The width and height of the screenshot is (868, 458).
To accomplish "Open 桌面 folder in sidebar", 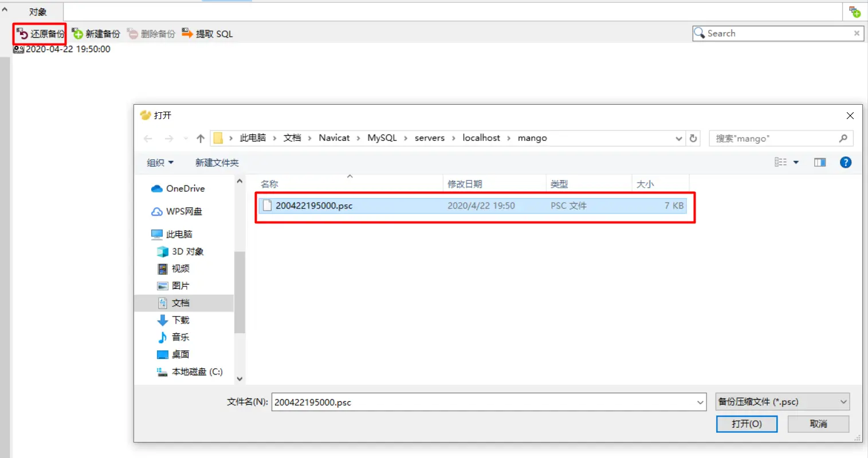I will 173,354.
